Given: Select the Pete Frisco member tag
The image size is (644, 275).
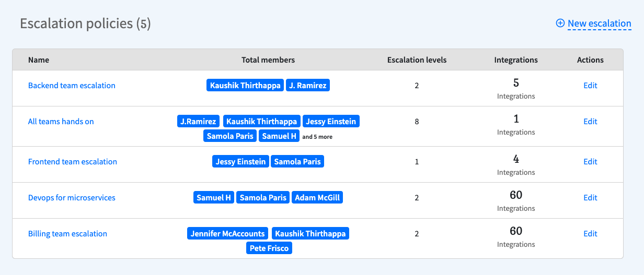Looking at the screenshot, I should point(269,248).
